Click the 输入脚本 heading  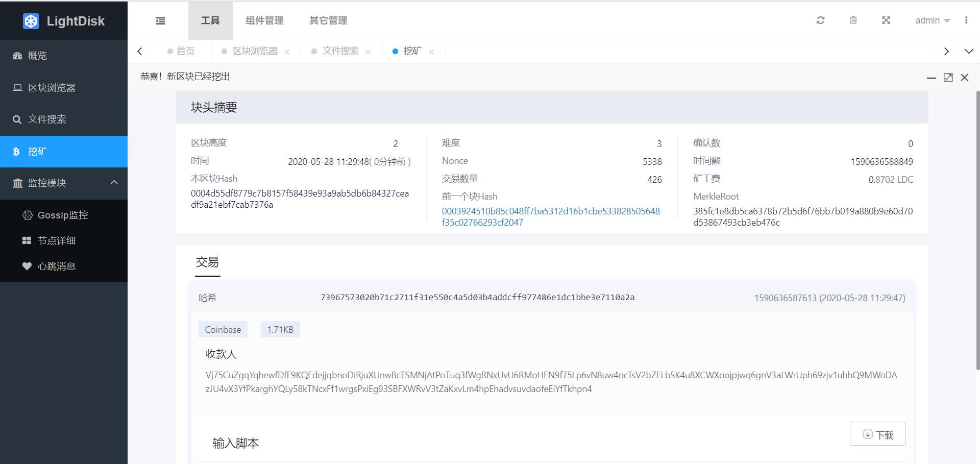point(236,443)
